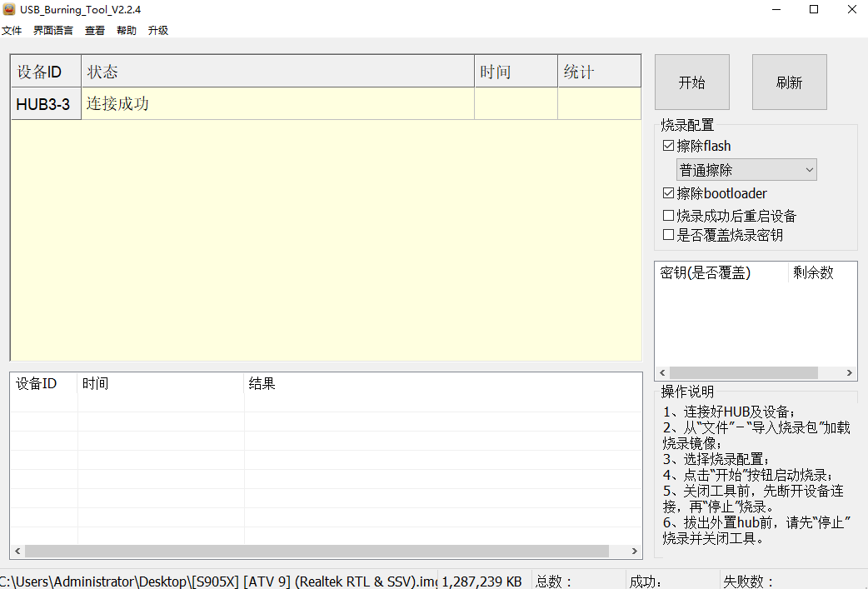Viewport: 868px width, 589px height.
Task: Click left arrow of key list scrollbar
Action: pos(662,372)
